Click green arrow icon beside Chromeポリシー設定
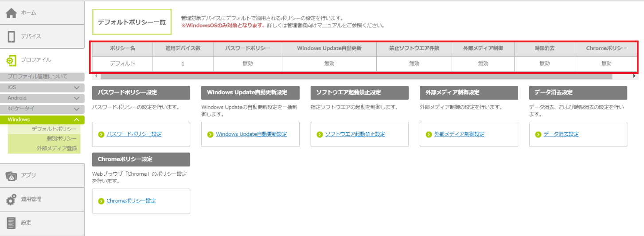Viewport: 644px width, 236px height. point(101,201)
